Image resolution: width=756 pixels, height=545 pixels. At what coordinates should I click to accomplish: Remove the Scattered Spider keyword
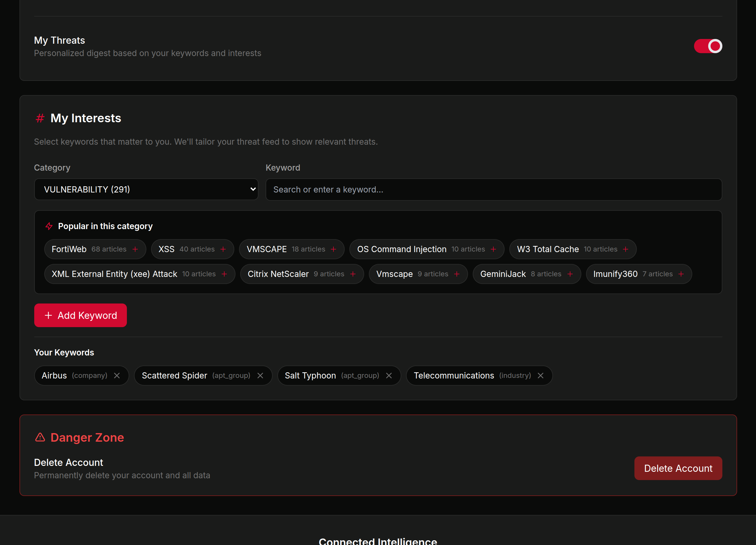(x=260, y=375)
